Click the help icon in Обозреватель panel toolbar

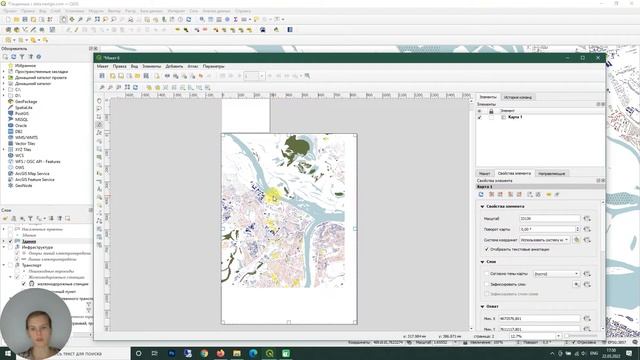pyautogui.click(x=39, y=57)
